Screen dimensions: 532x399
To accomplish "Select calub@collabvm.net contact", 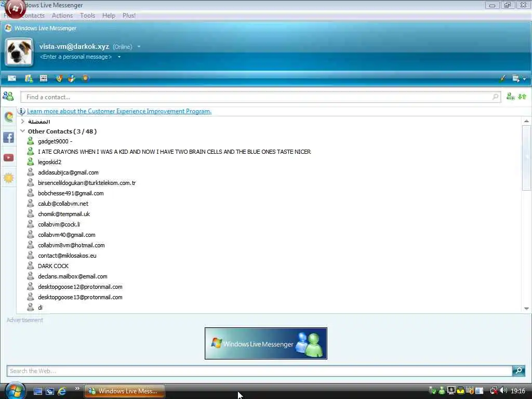I will click(63, 204).
